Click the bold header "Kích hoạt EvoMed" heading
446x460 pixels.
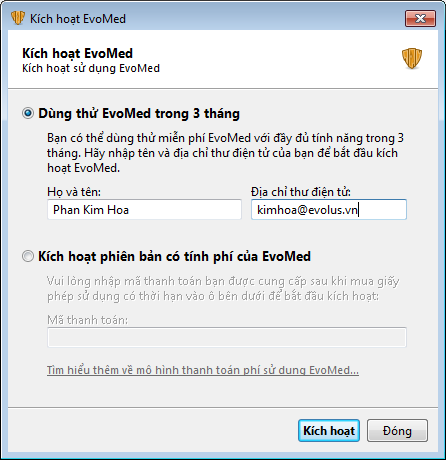click(77, 53)
